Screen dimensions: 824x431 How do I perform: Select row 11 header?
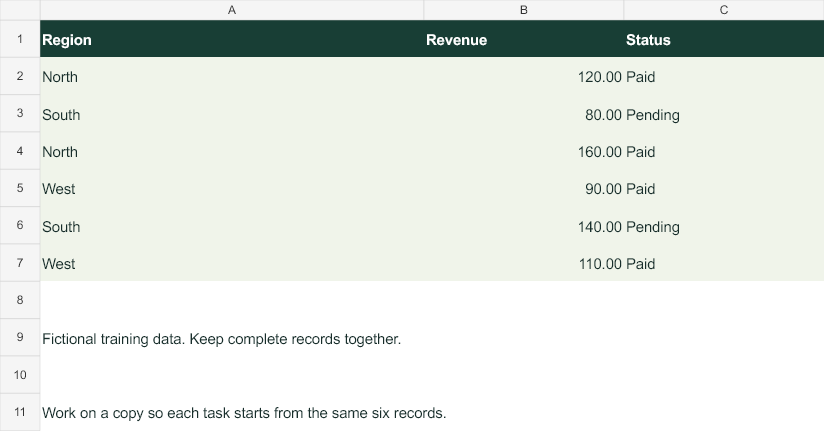point(20,412)
